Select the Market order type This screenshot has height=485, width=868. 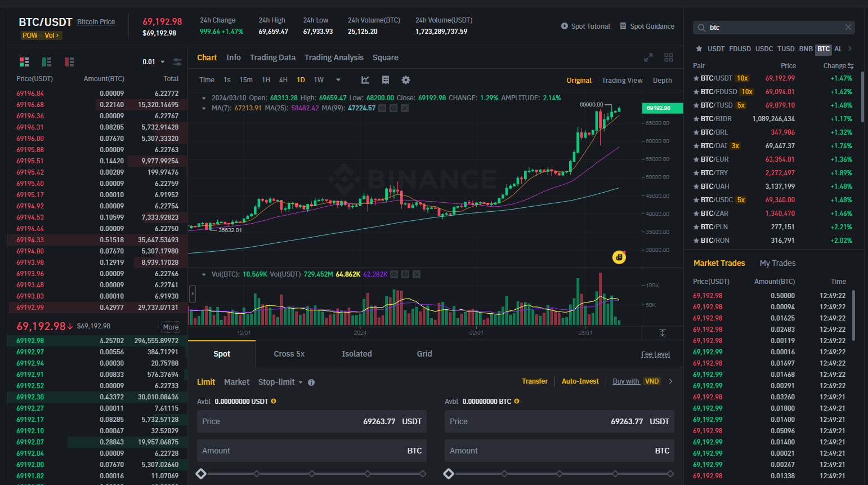[x=236, y=382]
